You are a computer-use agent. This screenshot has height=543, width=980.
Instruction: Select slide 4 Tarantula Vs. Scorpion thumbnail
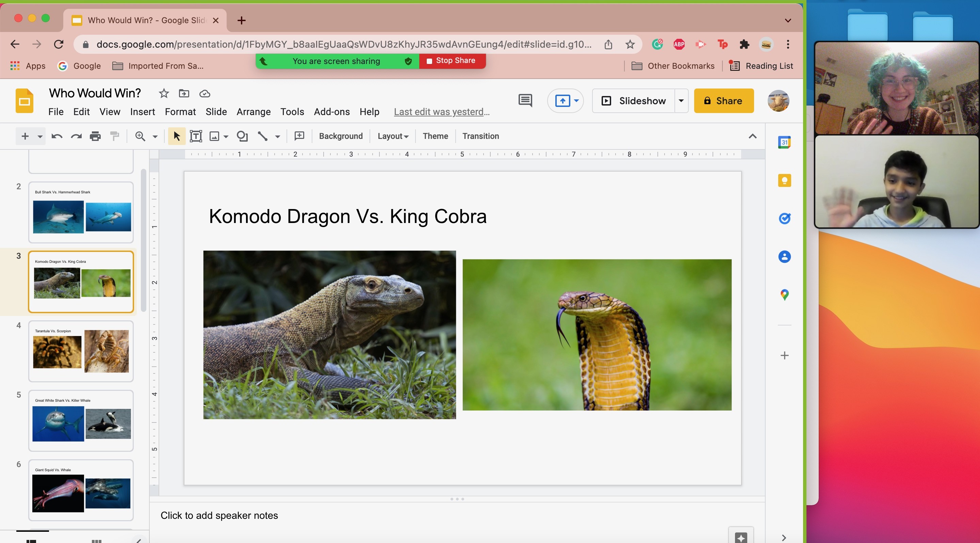pos(81,351)
